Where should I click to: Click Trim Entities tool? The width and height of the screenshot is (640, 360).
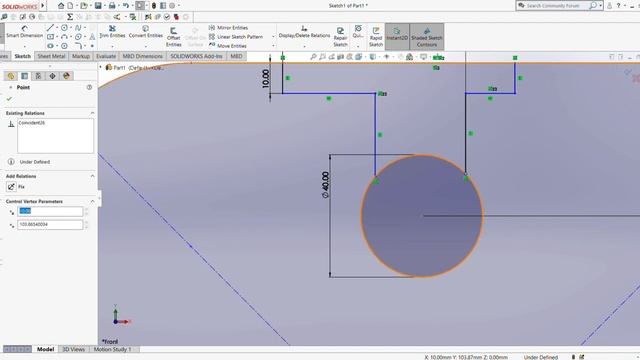[112, 32]
